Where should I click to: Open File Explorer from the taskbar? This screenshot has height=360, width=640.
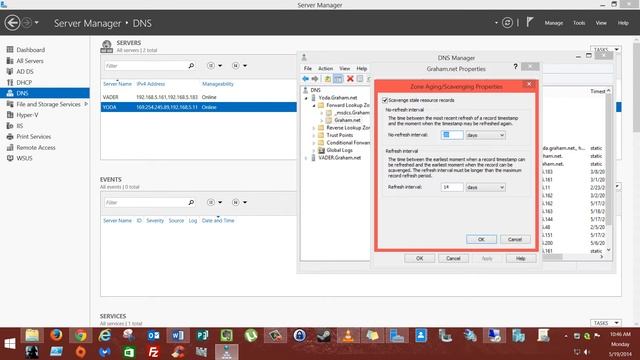coord(32,335)
